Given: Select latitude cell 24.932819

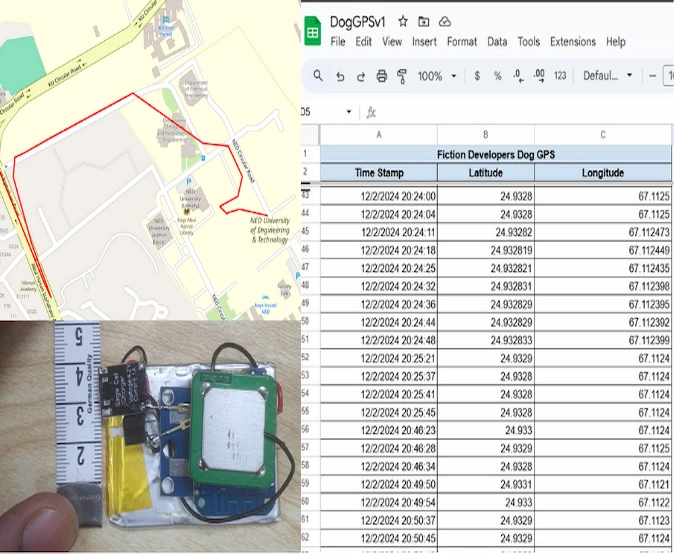Looking at the screenshot, I should (486, 250).
